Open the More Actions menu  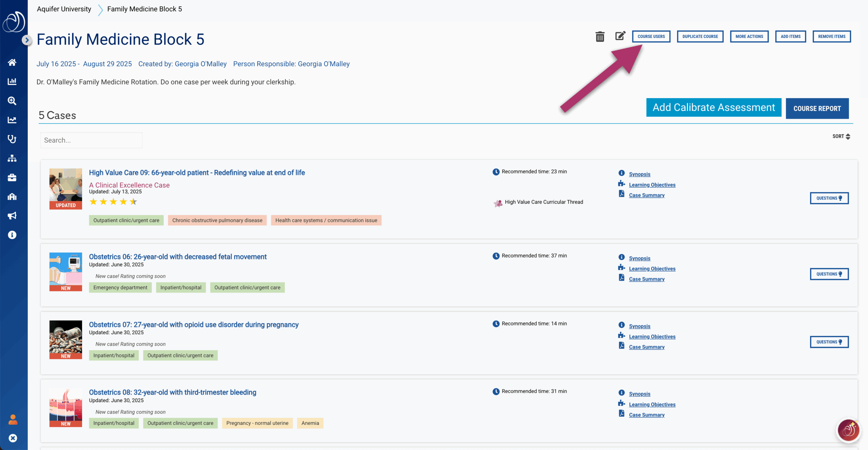749,36
